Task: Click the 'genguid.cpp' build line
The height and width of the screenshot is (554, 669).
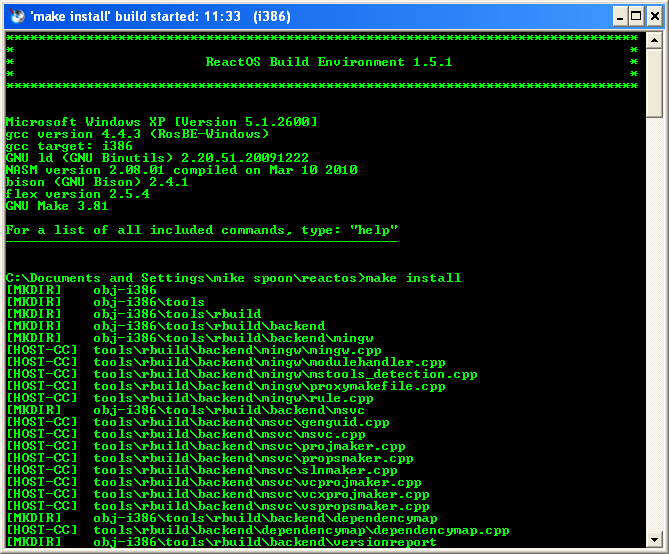Action: click(x=198, y=422)
